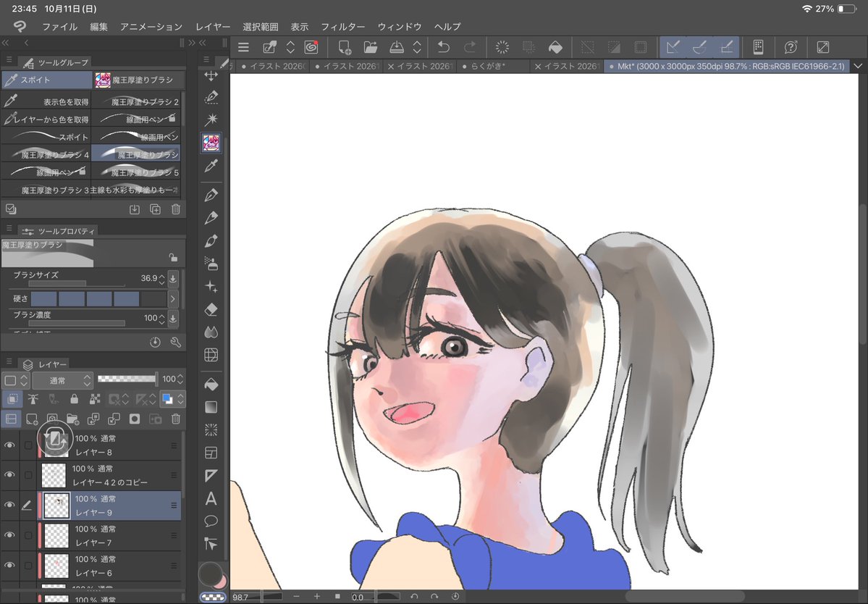This screenshot has height=604, width=868.
Task: Select the Decoration sparkle tool
Action: 211,286
